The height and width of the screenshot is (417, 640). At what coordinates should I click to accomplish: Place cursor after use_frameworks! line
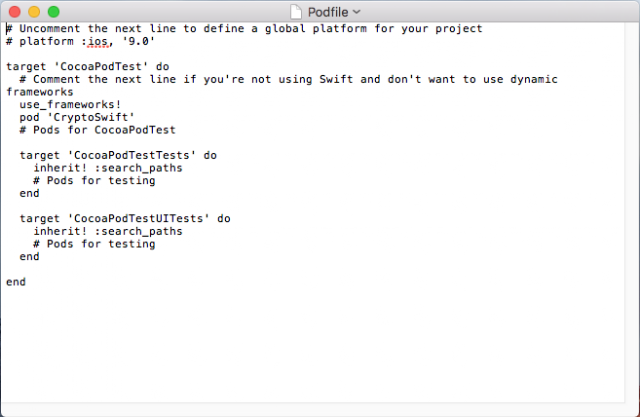(x=122, y=104)
